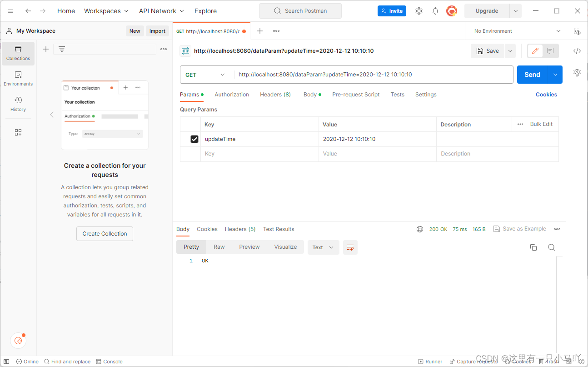Open the No Environment selector
The height and width of the screenshot is (367, 588).
click(x=518, y=31)
